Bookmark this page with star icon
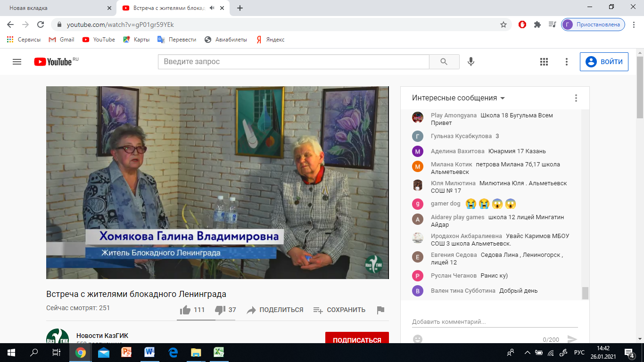 (504, 25)
